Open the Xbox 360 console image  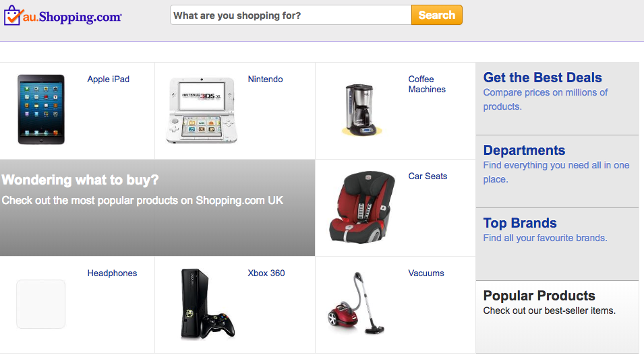coord(207,304)
